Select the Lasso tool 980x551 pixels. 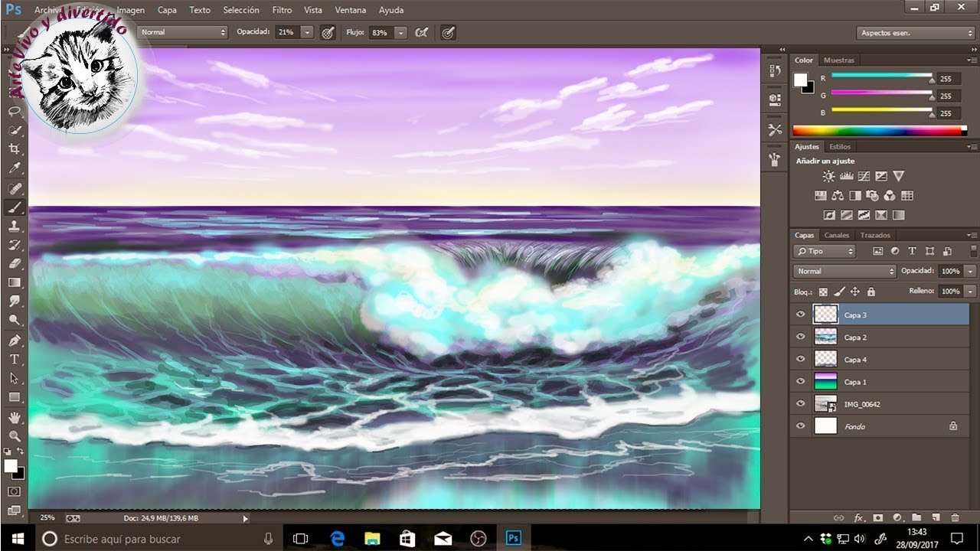coord(14,111)
